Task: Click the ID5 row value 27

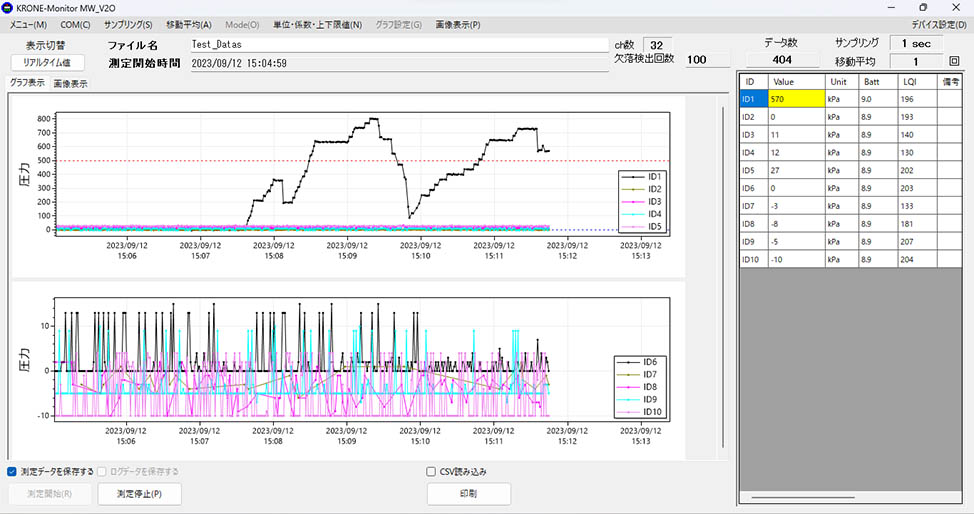Action: click(797, 170)
